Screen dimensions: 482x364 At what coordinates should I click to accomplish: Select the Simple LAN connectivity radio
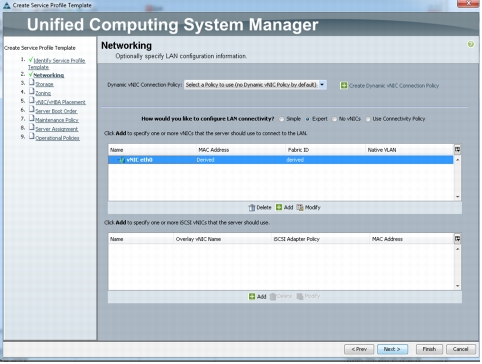(282, 119)
